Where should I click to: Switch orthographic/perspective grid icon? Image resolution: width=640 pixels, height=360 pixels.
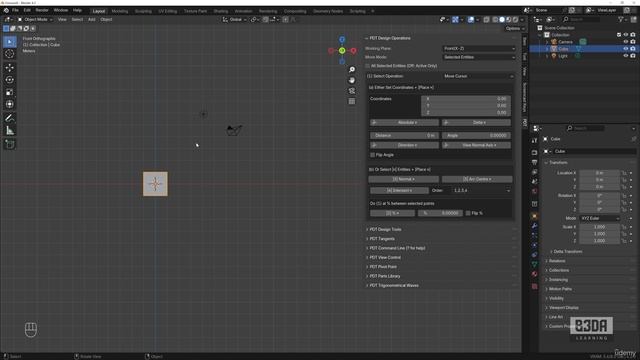point(352,101)
